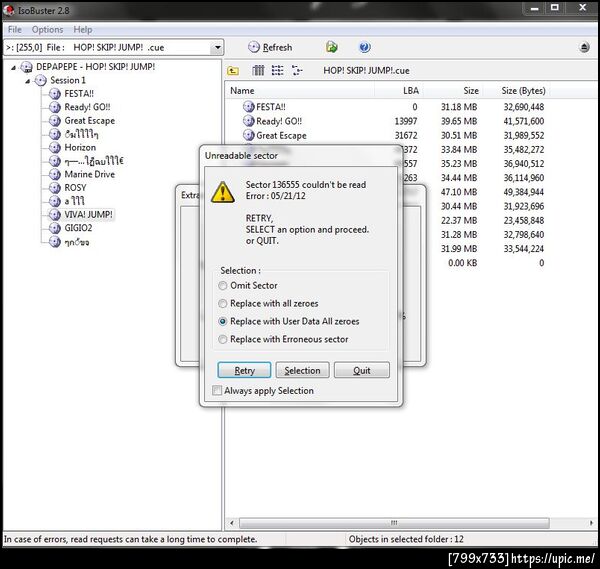Click the 49,384,944 bytes value
Screen dimensions: 600x569
[x=523, y=192]
